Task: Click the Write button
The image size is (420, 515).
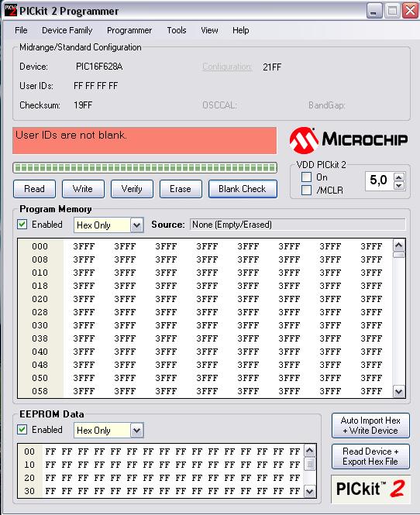Action: (x=83, y=189)
